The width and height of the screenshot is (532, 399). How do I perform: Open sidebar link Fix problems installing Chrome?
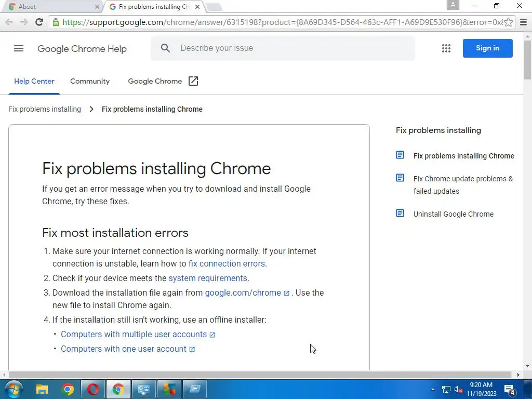tap(464, 156)
